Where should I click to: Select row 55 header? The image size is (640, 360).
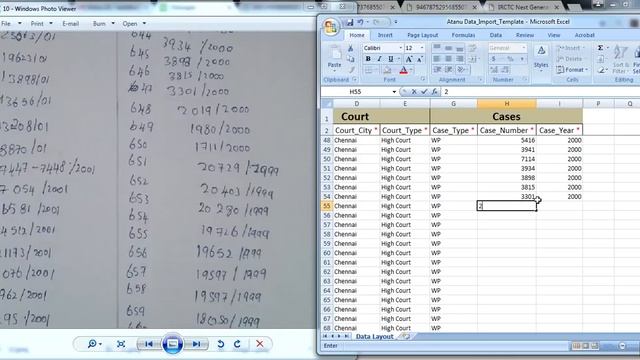[x=327, y=206]
